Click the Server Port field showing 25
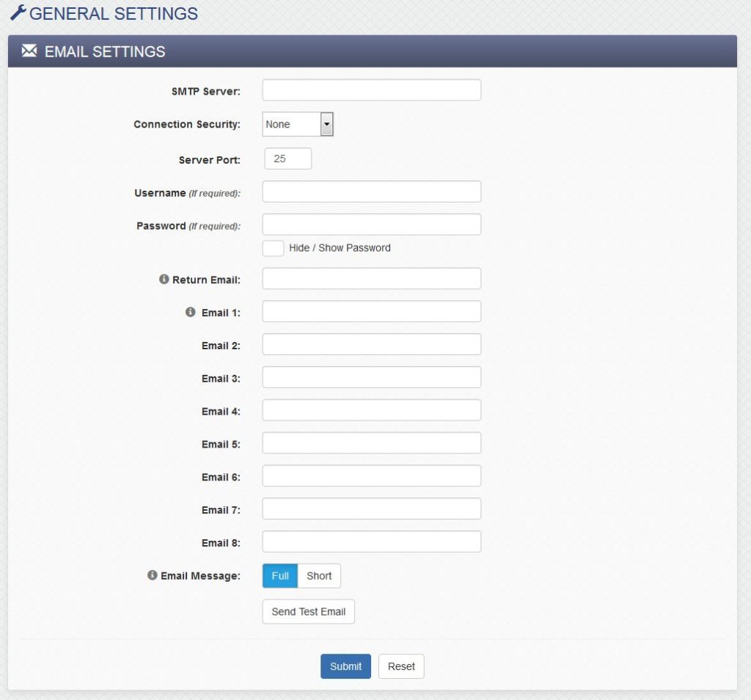This screenshot has width=751, height=700. tap(287, 158)
